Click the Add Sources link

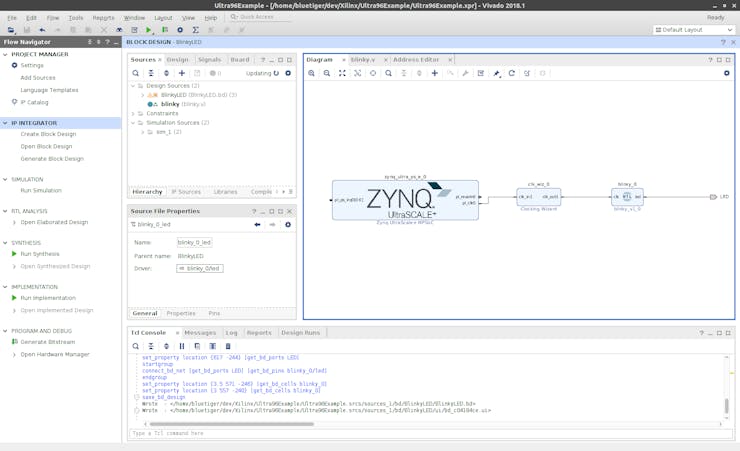(38, 78)
